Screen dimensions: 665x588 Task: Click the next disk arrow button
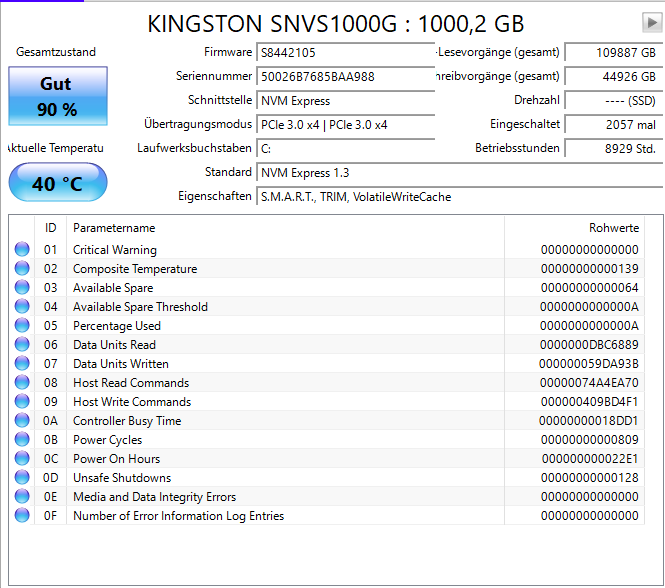pos(652,22)
